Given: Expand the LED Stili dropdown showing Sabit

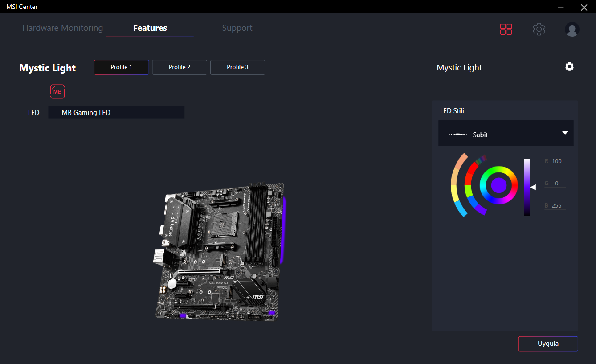Looking at the screenshot, I should coord(506,133).
